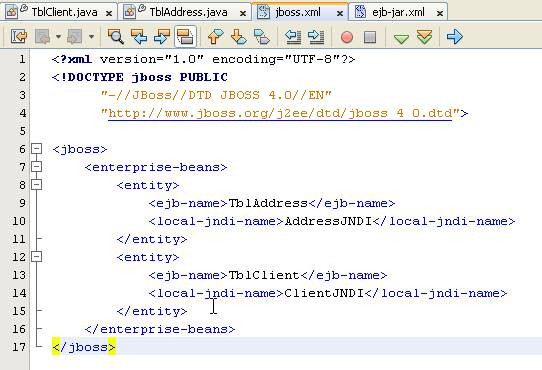Toggle Highlight Search button
The image size is (542, 370).
185,36
